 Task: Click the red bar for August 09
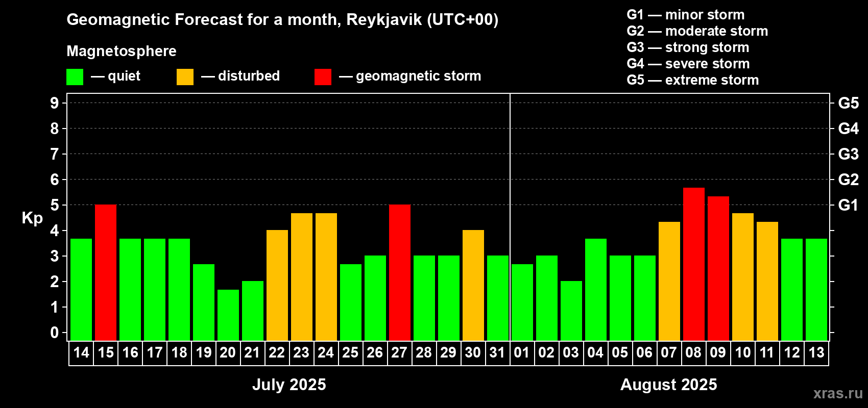pos(718,268)
